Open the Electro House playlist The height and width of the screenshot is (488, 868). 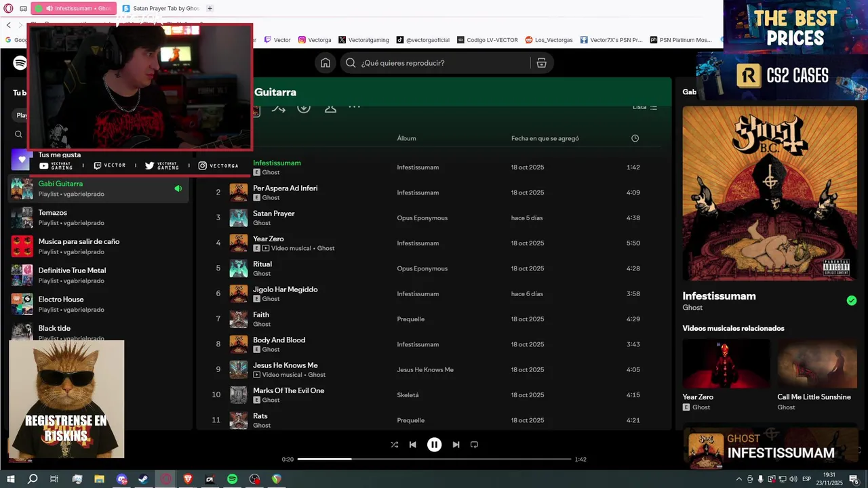click(x=98, y=304)
